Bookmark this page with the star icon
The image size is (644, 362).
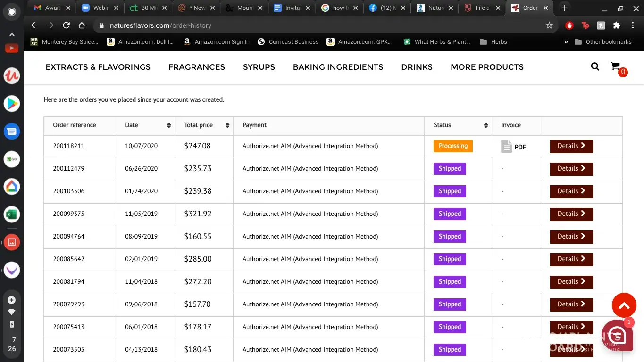click(x=549, y=25)
